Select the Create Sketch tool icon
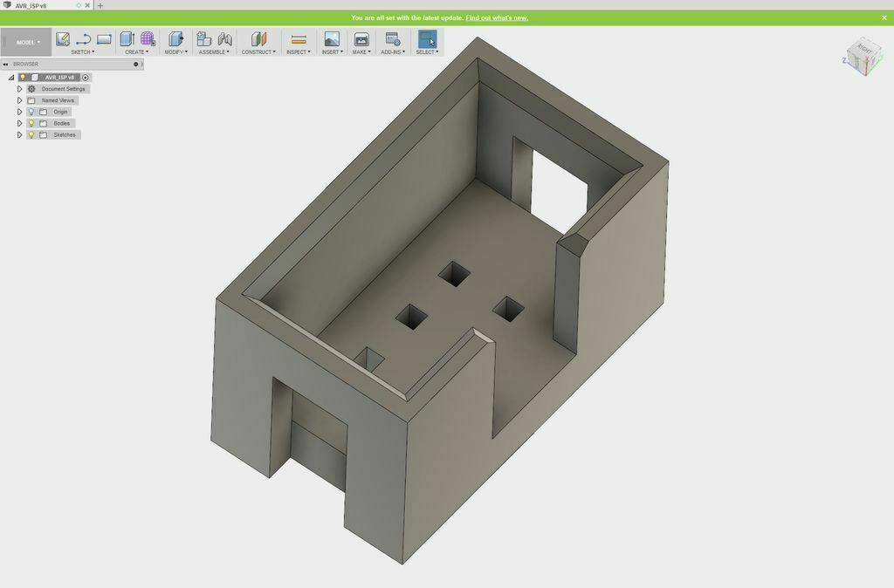This screenshot has height=588, width=894. click(63, 38)
